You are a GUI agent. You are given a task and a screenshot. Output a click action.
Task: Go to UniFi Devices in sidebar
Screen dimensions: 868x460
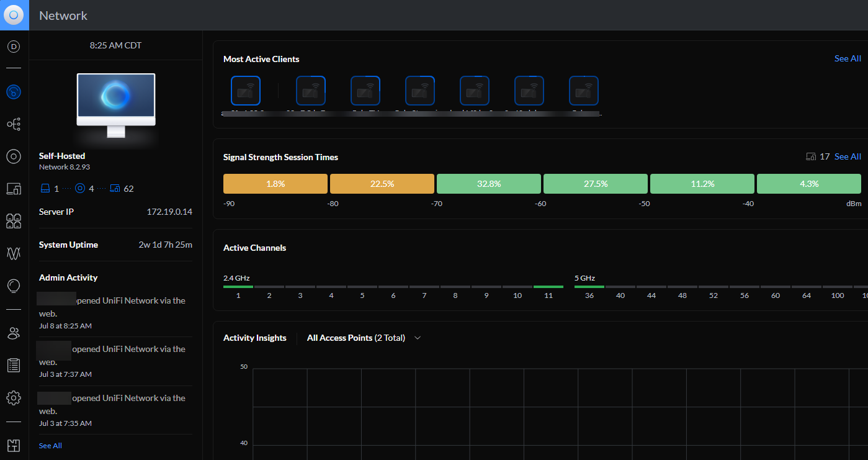click(x=14, y=156)
